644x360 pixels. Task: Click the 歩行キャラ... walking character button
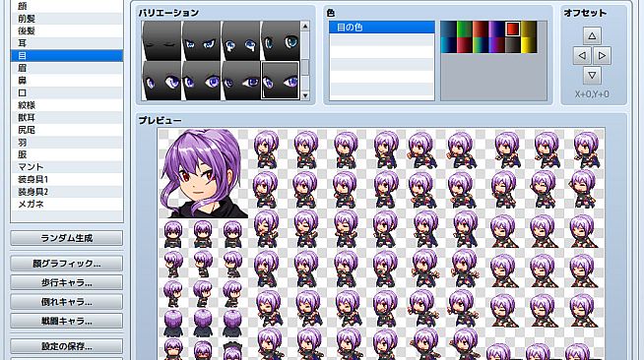[x=67, y=282]
